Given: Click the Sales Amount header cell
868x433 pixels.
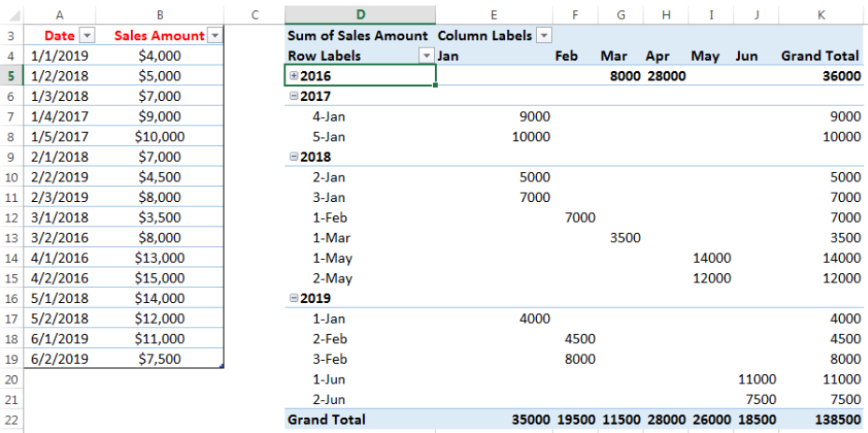Looking at the screenshot, I should coord(159,36).
